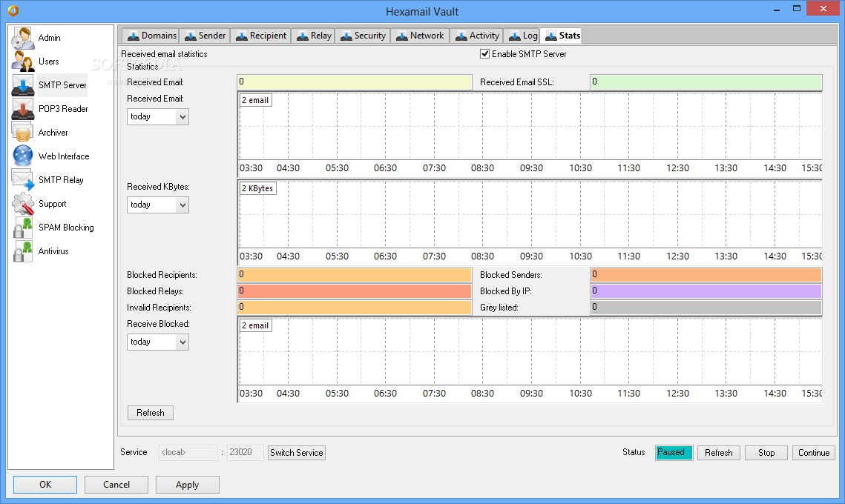Click the status Refresh button near Stop
845x504 pixels.
pyautogui.click(x=718, y=453)
